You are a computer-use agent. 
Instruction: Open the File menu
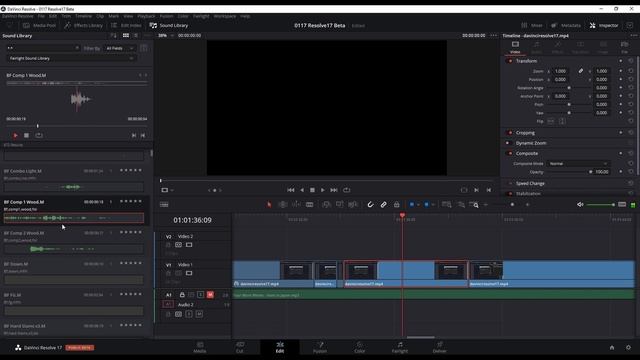41,16
